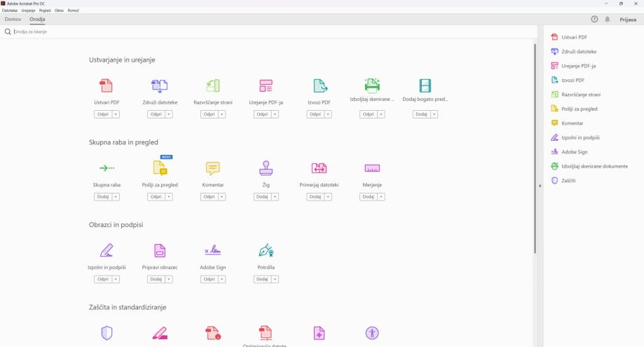Open the Primerjaj datoteke icon
This screenshot has width=644, height=347.
point(319,168)
